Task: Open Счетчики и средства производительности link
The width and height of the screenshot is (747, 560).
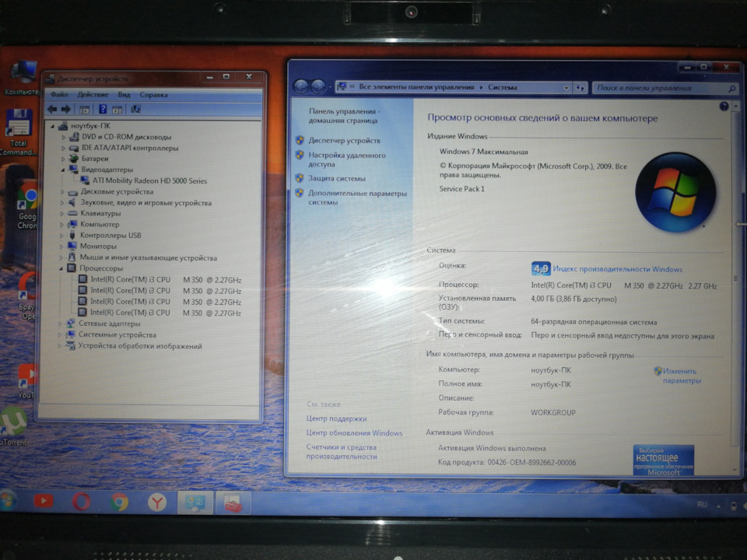Action: (342, 451)
